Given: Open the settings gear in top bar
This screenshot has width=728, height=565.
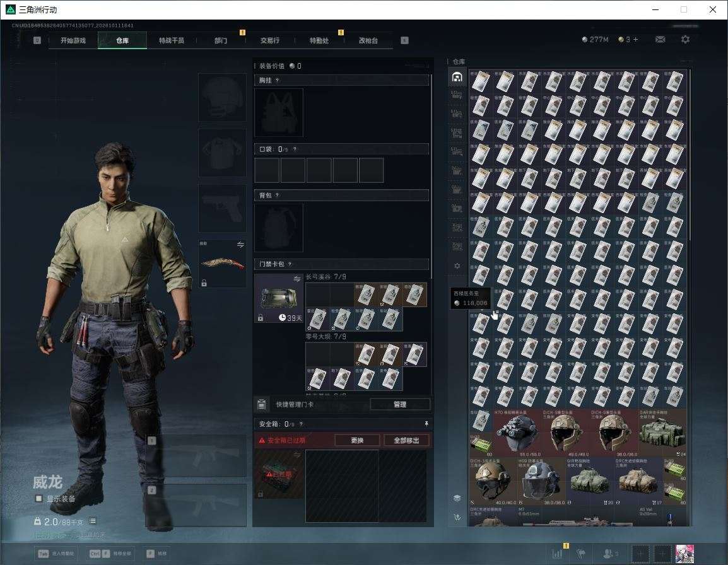Looking at the screenshot, I should [x=685, y=40].
